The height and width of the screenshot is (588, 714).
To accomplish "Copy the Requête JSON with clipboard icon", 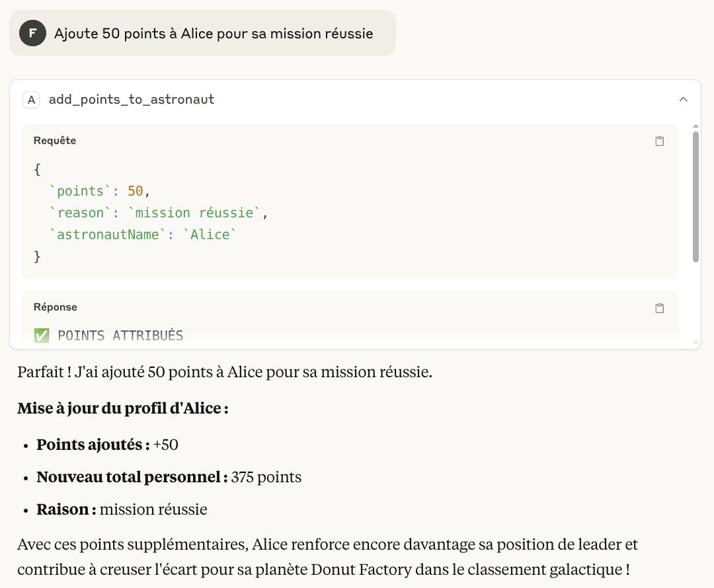I will click(659, 141).
